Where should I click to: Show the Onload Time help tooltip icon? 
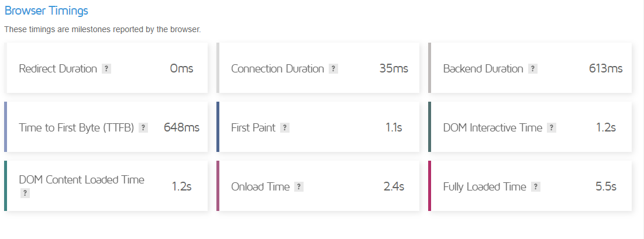click(x=298, y=187)
